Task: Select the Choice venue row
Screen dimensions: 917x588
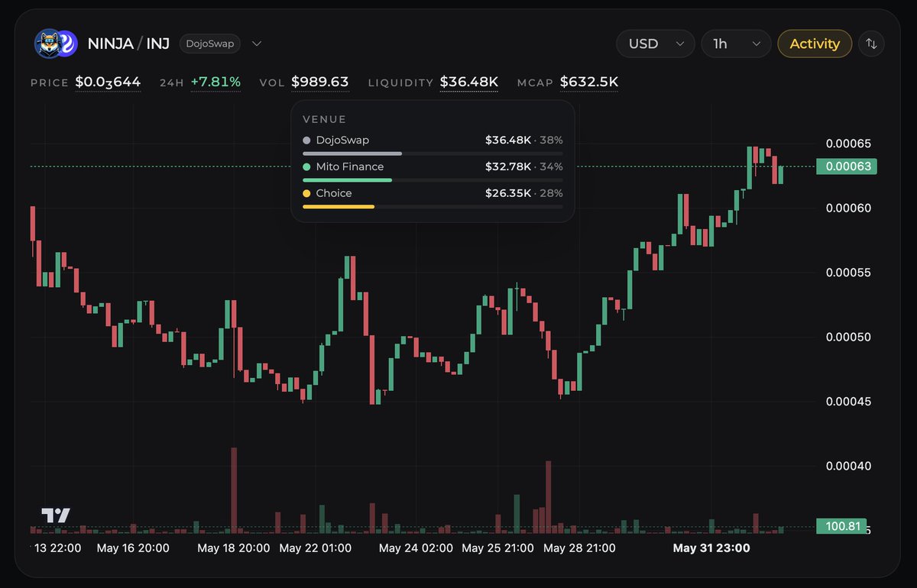Action: coord(433,197)
